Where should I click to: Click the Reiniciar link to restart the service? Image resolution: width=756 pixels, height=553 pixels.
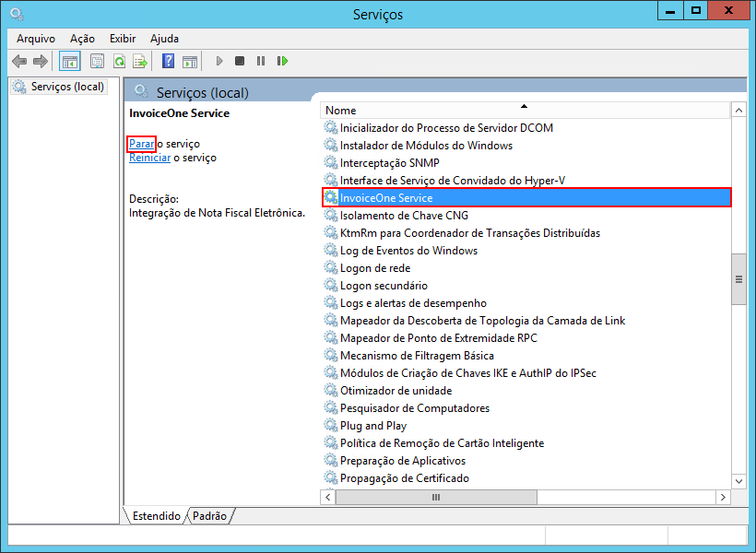[x=150, y=158]
